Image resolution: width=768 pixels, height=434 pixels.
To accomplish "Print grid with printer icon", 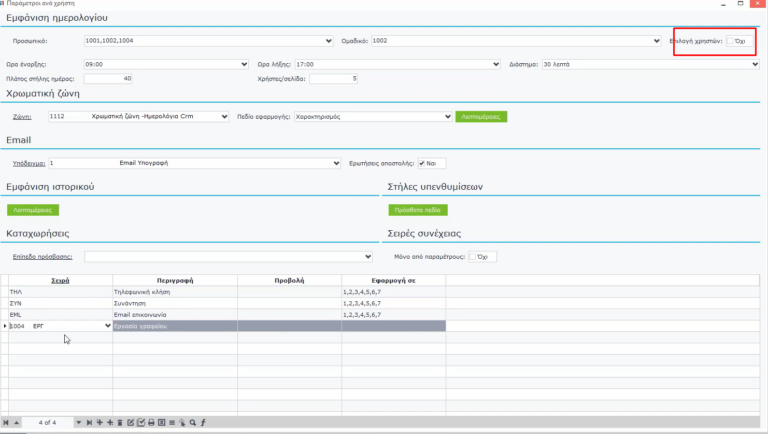I will tap(151, 422).
